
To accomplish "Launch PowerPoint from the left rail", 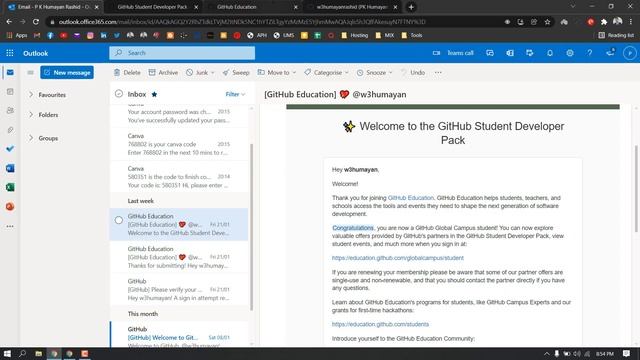I will point(10,207).
